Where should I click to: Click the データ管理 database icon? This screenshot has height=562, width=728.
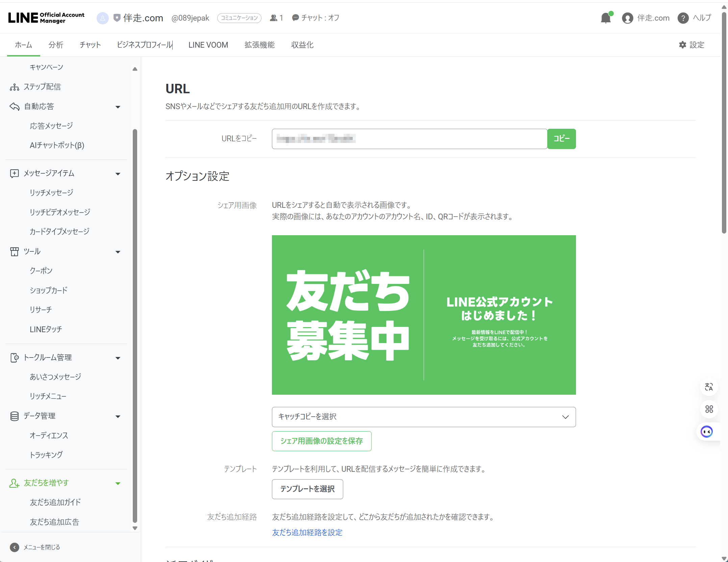coord(15,416)
